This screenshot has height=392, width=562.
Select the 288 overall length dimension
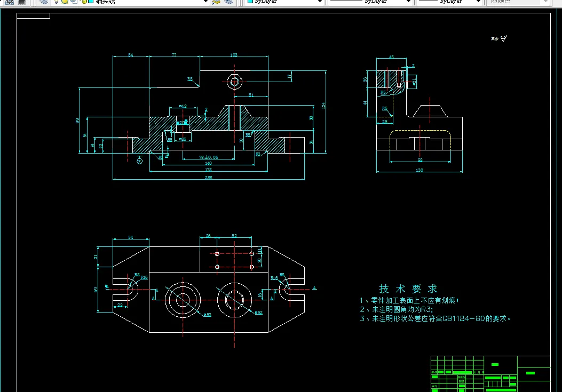coord(208,178)
